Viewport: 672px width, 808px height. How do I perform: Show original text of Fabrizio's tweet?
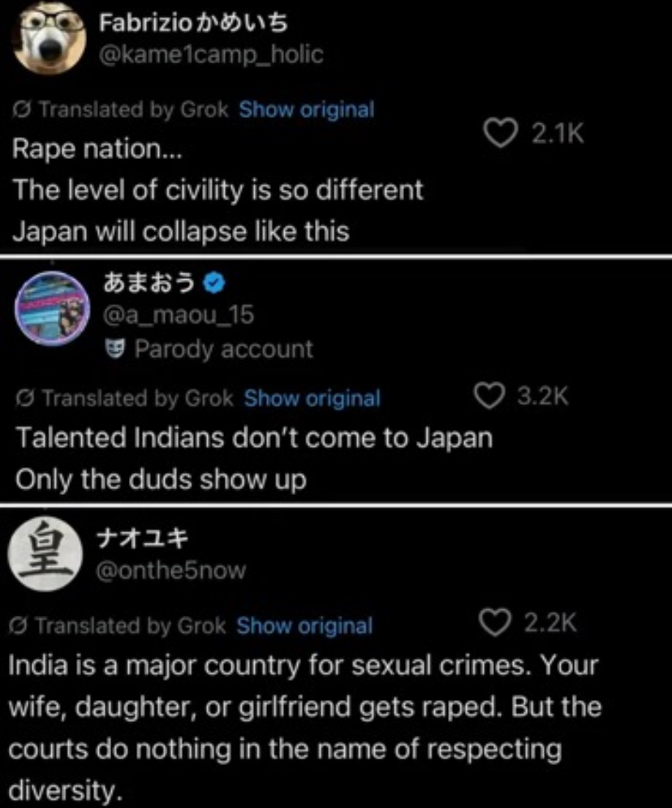[x=306, y=110]
